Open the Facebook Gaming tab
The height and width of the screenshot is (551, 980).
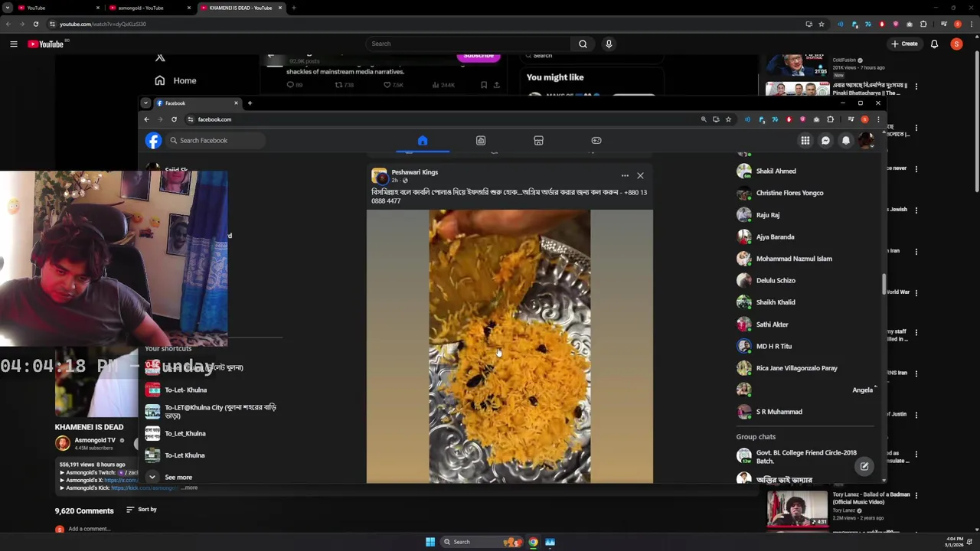click(596, 140)
